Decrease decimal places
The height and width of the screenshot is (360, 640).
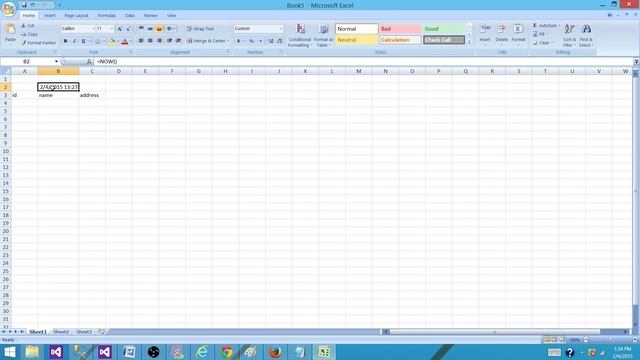pos(280,41)
